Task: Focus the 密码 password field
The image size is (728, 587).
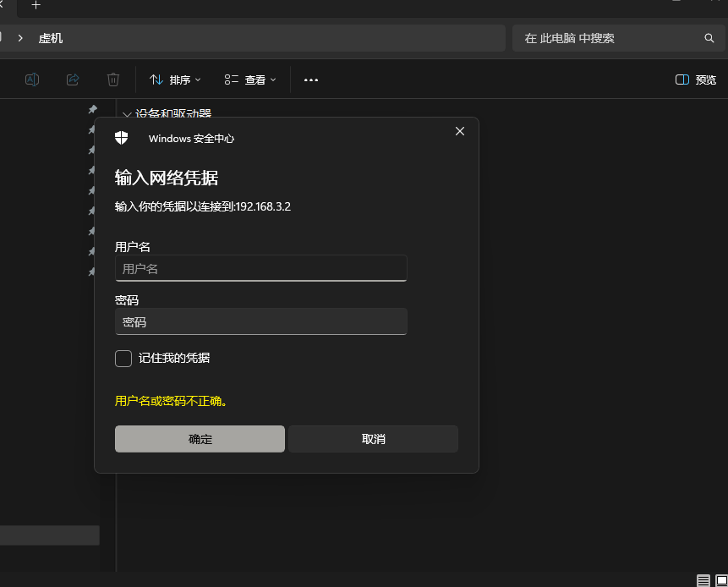Action: [260, 321]
